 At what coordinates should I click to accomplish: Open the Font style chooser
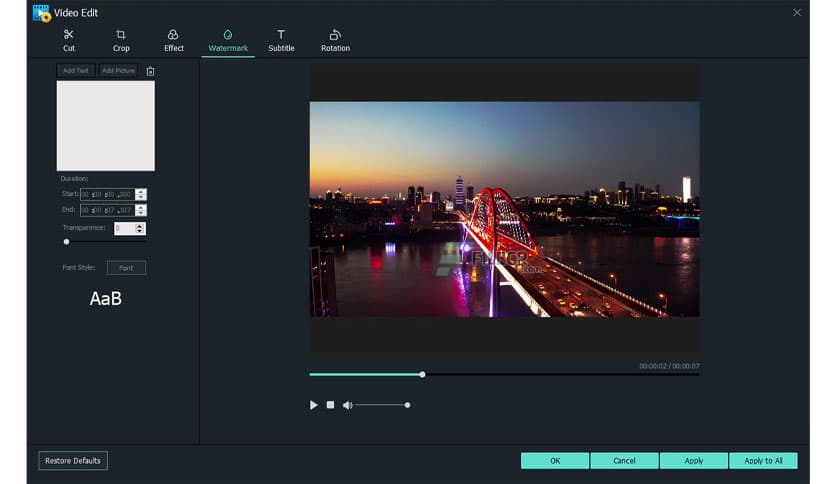[126, 268]
